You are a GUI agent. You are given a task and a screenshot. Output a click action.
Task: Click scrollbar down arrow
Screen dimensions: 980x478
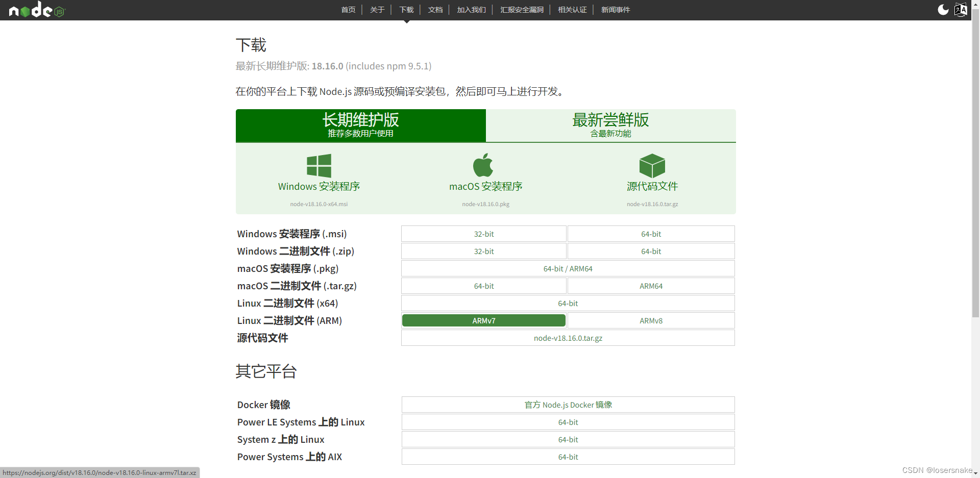pyautogui.click(x=975, y=473)
